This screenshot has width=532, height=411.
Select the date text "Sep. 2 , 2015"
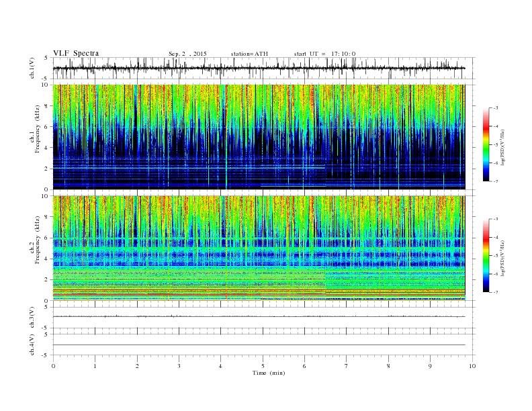[187, 54]
